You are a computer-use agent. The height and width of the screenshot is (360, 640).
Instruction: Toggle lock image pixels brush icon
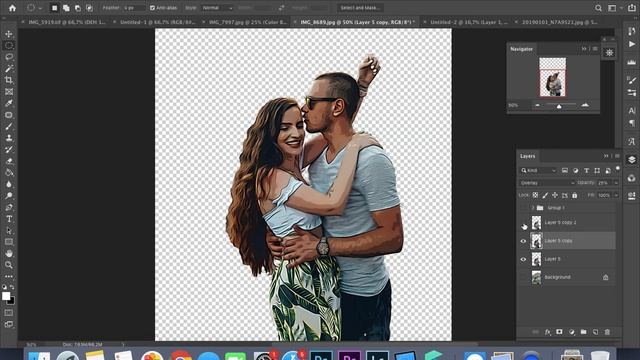[x=545, y=196]
